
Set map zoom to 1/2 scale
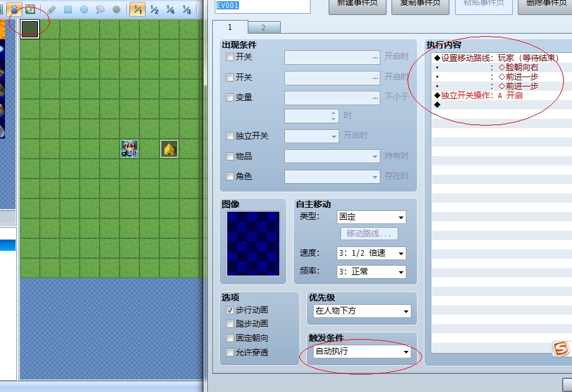(x=154, y=9)
